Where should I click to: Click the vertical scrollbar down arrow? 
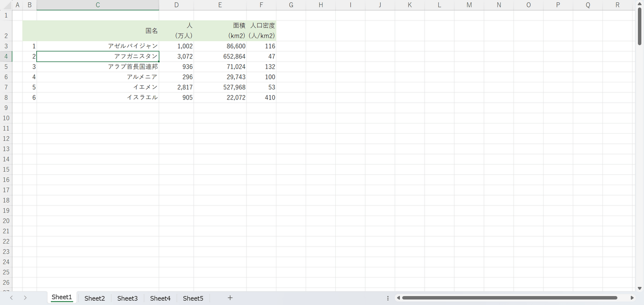640,288
